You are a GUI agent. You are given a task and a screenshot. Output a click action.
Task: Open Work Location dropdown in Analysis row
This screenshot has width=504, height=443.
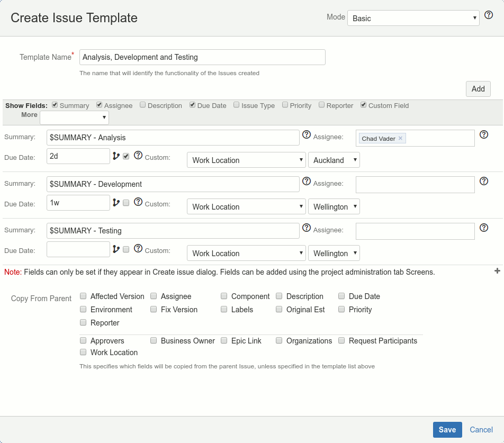coord(246,160)
